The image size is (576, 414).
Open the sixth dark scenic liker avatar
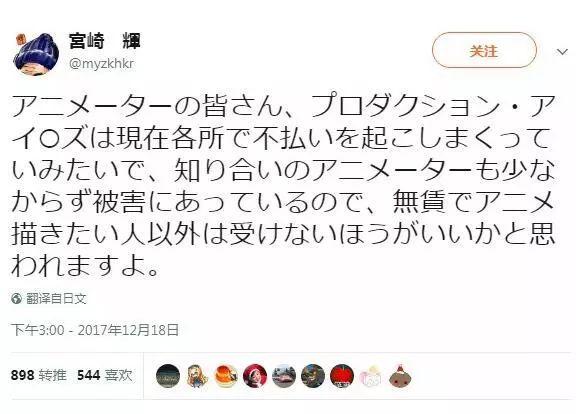pyautogui.click(x=313, y=376)
